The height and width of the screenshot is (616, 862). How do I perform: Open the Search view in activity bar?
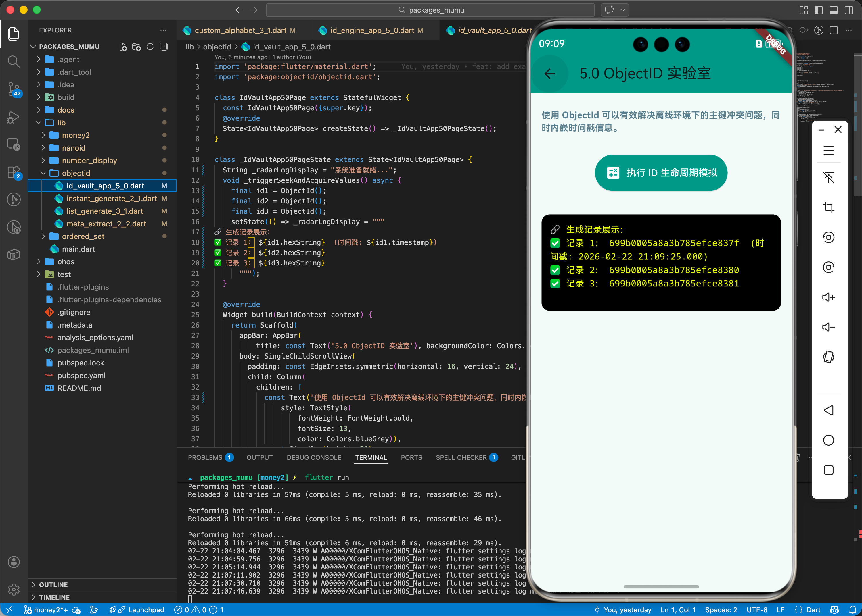(14, 61)
